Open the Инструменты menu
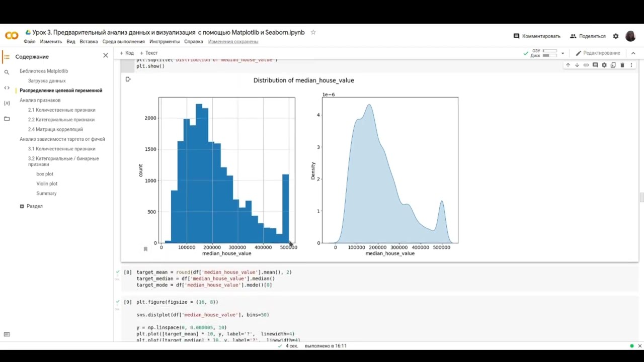644x362 pixels. (x=165, y=42)
